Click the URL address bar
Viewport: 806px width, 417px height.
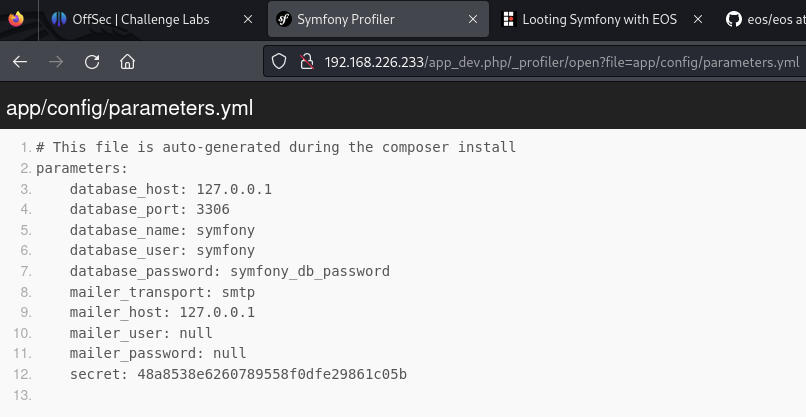560,62
